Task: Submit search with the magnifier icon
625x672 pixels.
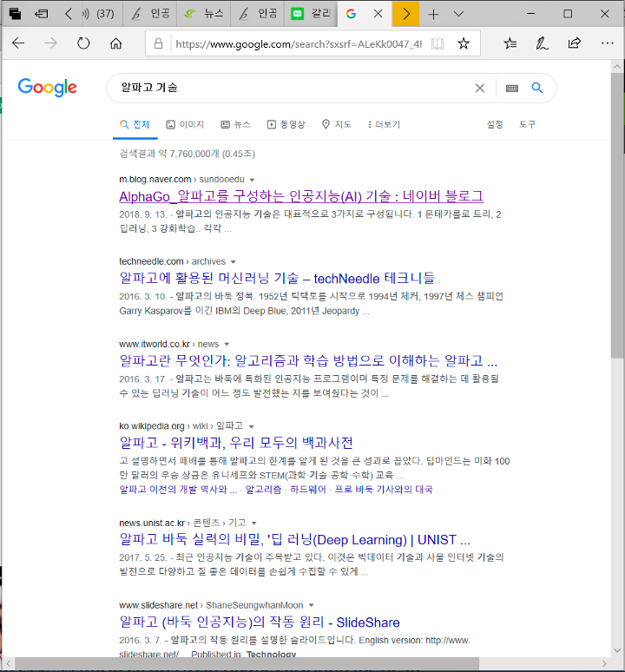Action: tap(537, 88)
